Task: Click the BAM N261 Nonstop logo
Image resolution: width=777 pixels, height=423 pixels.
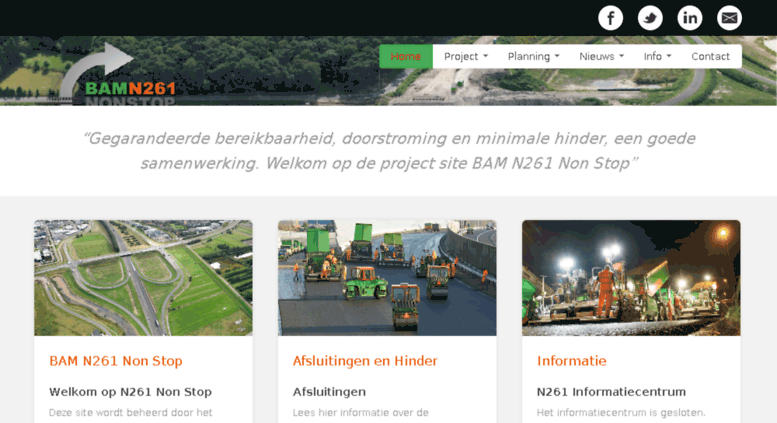Action: pyautogui.click(x=117, y=74)
